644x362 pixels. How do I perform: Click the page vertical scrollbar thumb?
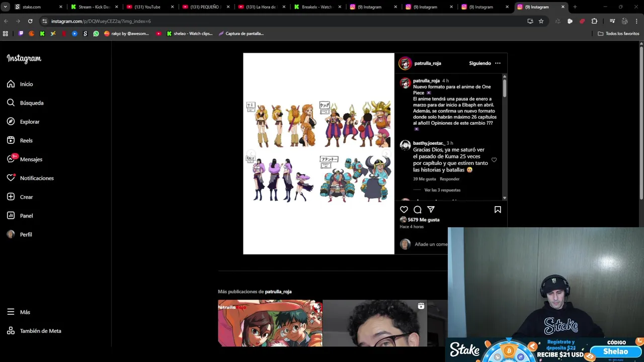click(641, 123)
